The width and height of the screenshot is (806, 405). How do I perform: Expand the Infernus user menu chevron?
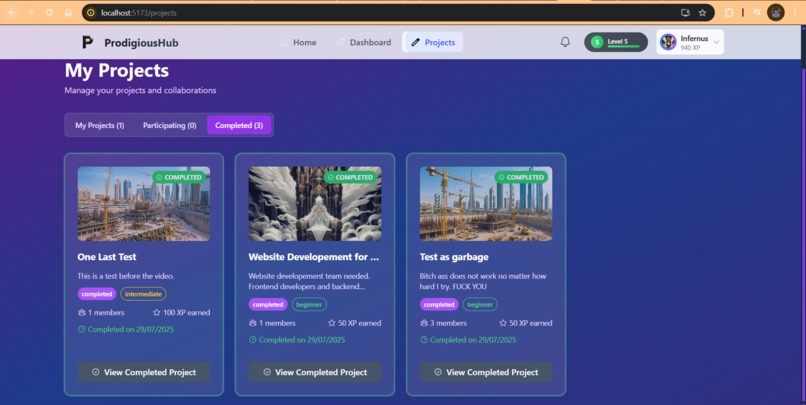coord(716,42)
